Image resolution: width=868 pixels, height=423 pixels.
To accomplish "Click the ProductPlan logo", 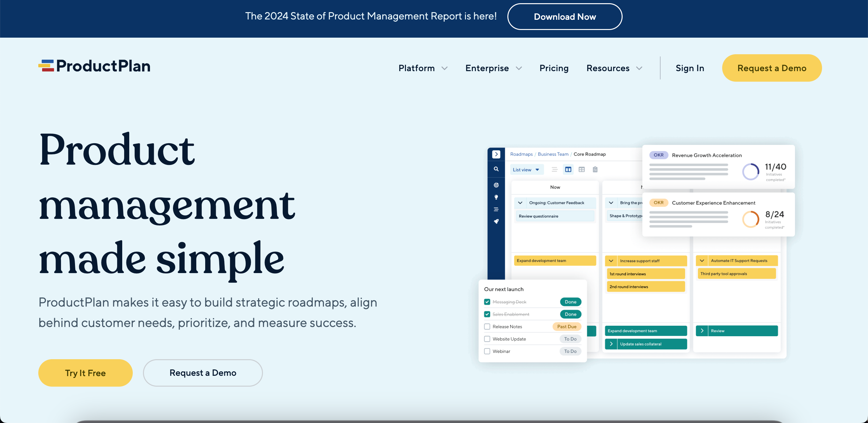I will point(94,66).
